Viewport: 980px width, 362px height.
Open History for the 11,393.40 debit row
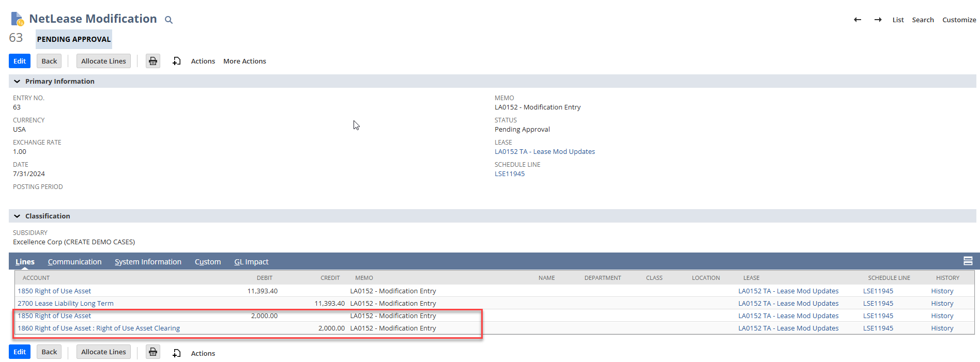point(942,291)
